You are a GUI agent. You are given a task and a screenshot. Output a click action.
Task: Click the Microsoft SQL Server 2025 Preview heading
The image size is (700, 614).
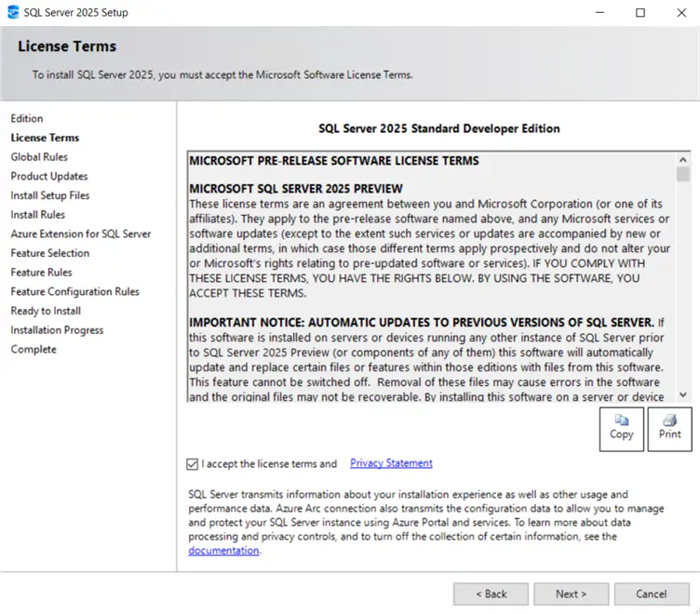pyautogui.click(x=296, y=189)
